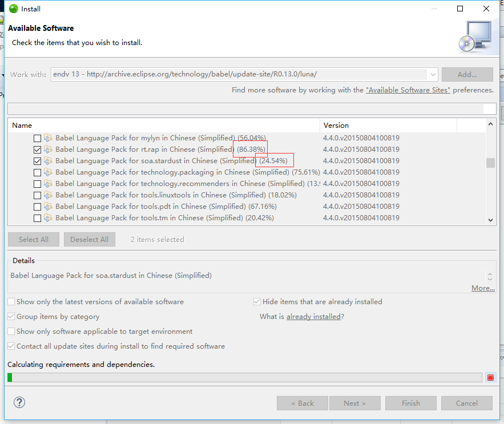Click the 'Calculating requirements and dependencies.' status text
The height and width of the screenshot is (424, 504).
[81, 365]
